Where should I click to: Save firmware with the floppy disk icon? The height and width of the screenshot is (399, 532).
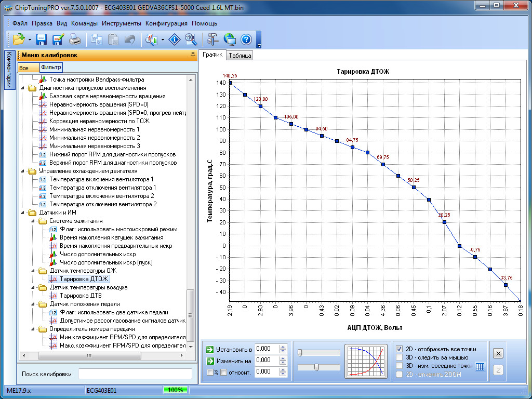[42, 39]
